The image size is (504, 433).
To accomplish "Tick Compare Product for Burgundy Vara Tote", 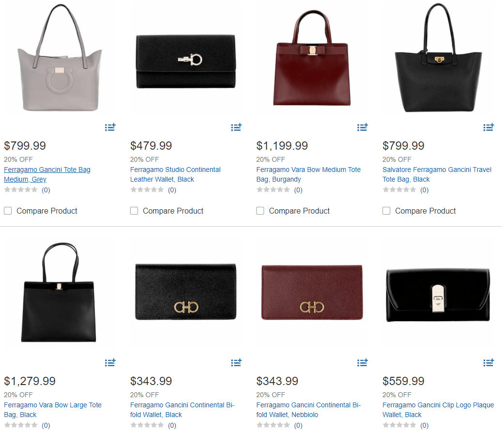I will (260, 211).
